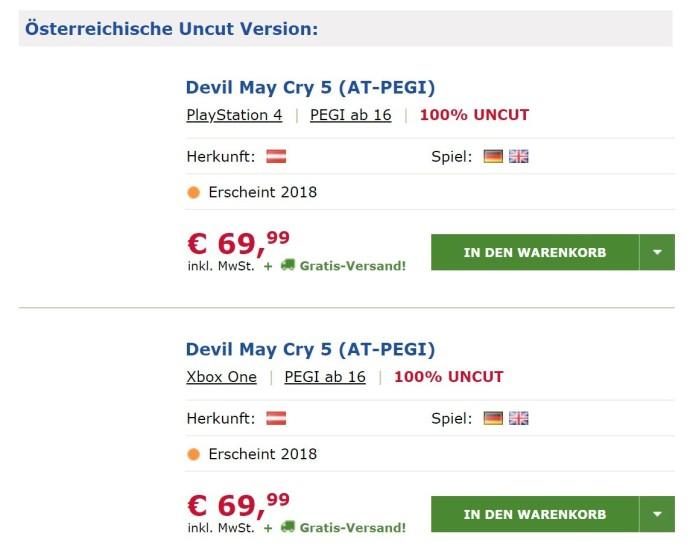Open Devil May Cry 5 PlayStation 4 title
The image size is (690, 557).
(x=310, y=87)
